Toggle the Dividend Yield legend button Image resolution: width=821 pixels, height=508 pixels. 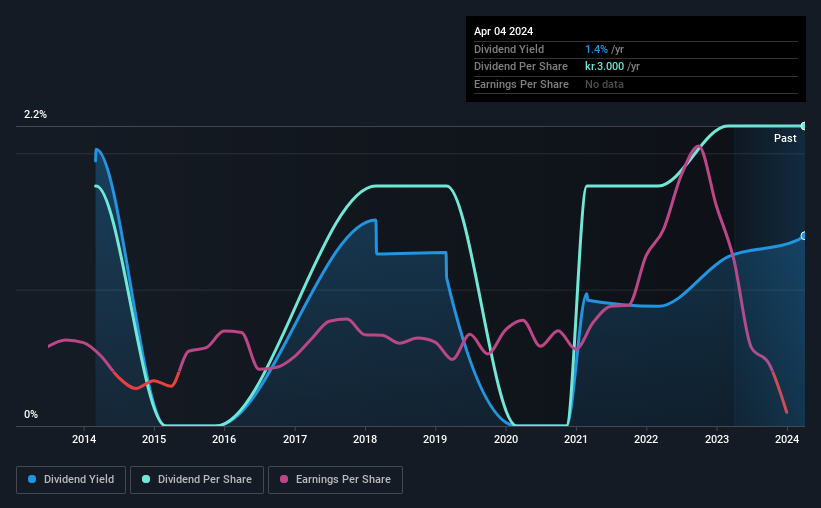(71, 480)
